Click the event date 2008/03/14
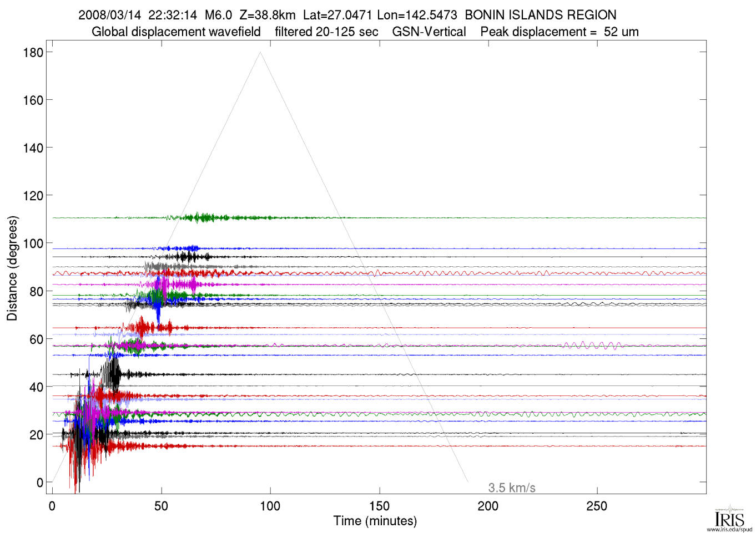The width and height of the screenshot is (756, 533). coord(110,15)
